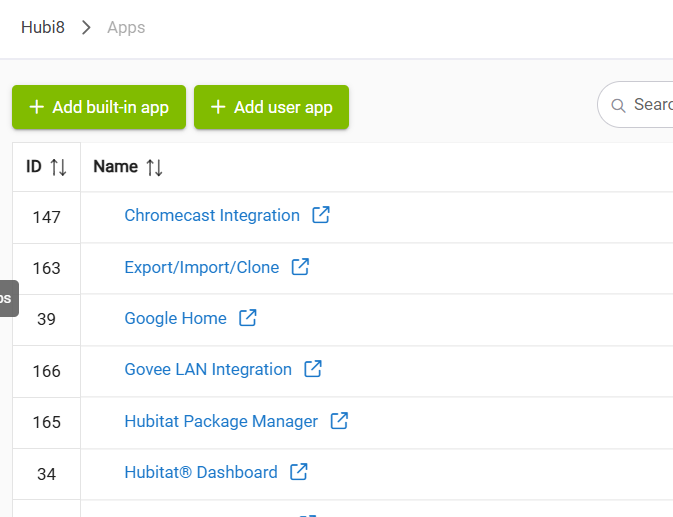Viewport: 673px width, 517px height.
Task: Open the Google Home app link
Action: pyautogui.click(x=175, y=318)
